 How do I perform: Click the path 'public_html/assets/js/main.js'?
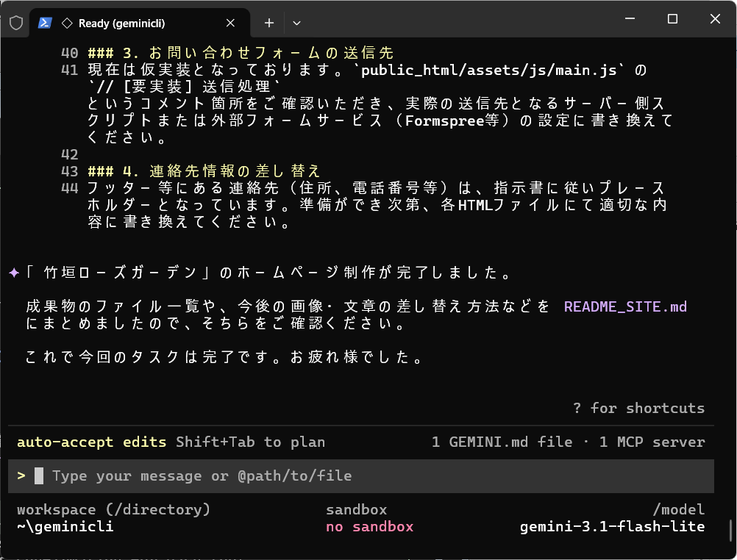488,70
